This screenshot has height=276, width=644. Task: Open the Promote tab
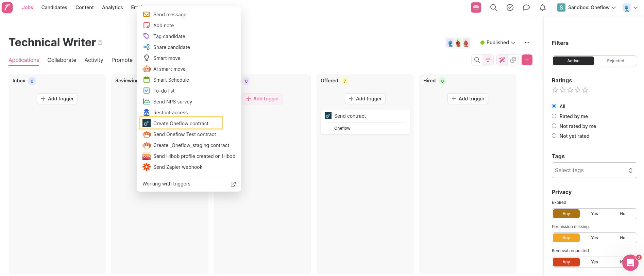(x=122, y=60)
